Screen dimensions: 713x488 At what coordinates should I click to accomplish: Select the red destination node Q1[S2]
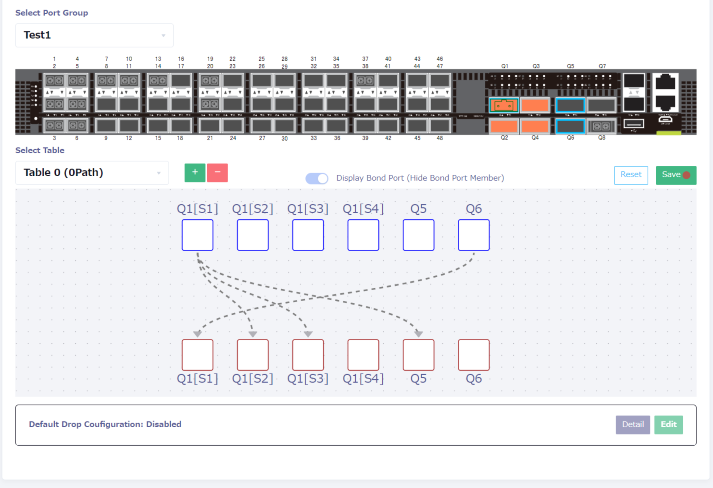tap(253, 355)
